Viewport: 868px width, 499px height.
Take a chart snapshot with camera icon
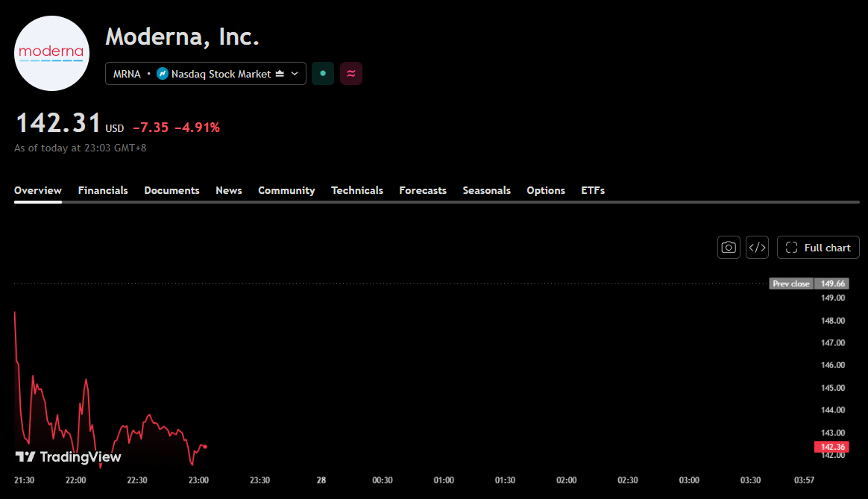click(729, 248)
